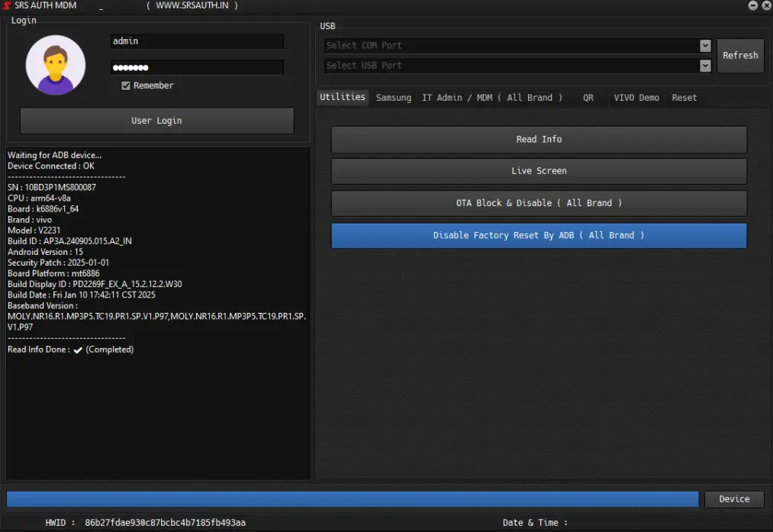Viewport: 773px width, 532px height.
Task: Switch to the QR tab
Action: [588, 98]
